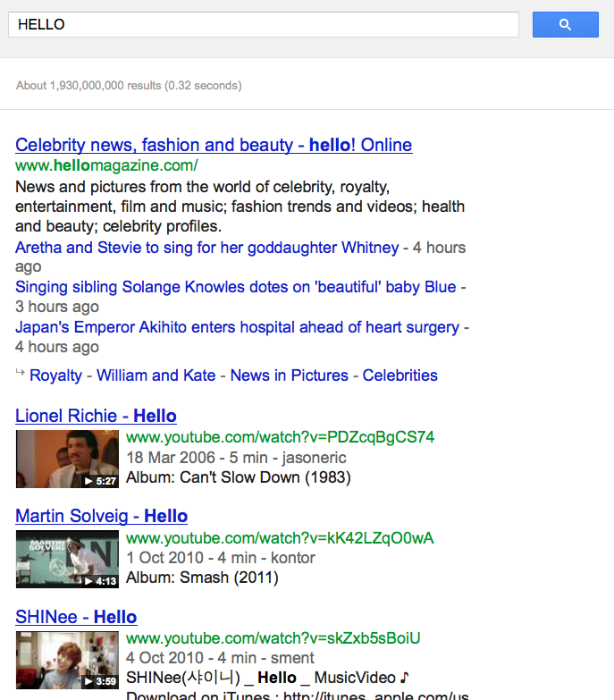Click the hellomagazine snippet description text
The image size is (614, 700).
[240, 207]
